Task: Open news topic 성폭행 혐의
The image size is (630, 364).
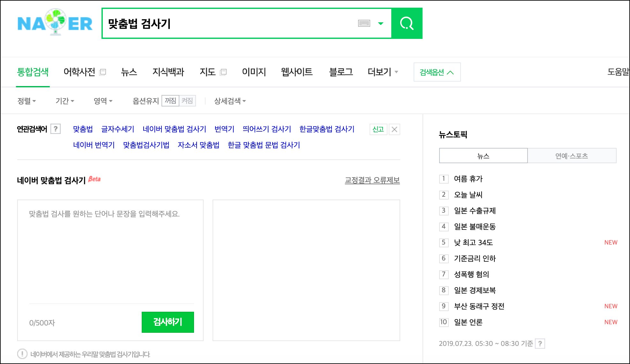Action: coord(471,274)
